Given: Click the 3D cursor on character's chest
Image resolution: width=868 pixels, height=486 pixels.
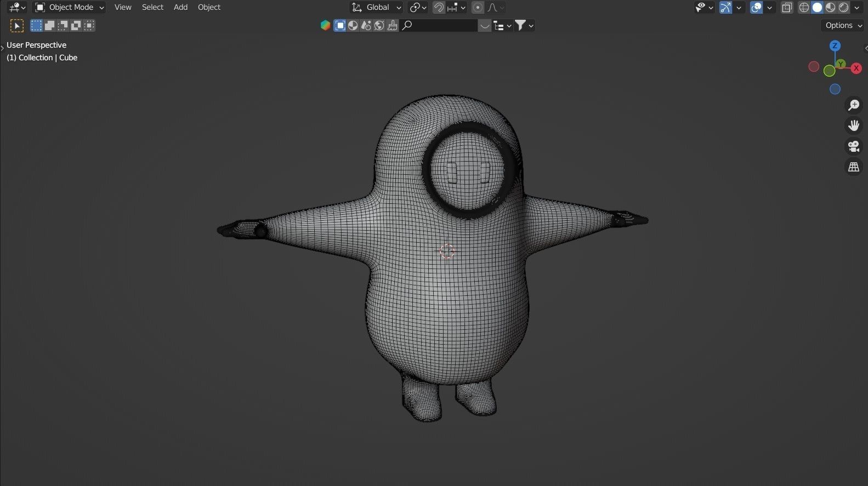Looking at the screenshot, I should pyautogui.click(x=447, y=251).
